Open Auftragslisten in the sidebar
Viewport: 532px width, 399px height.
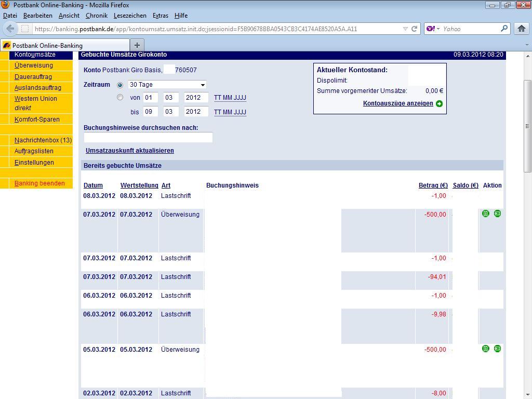coord(34,151)
